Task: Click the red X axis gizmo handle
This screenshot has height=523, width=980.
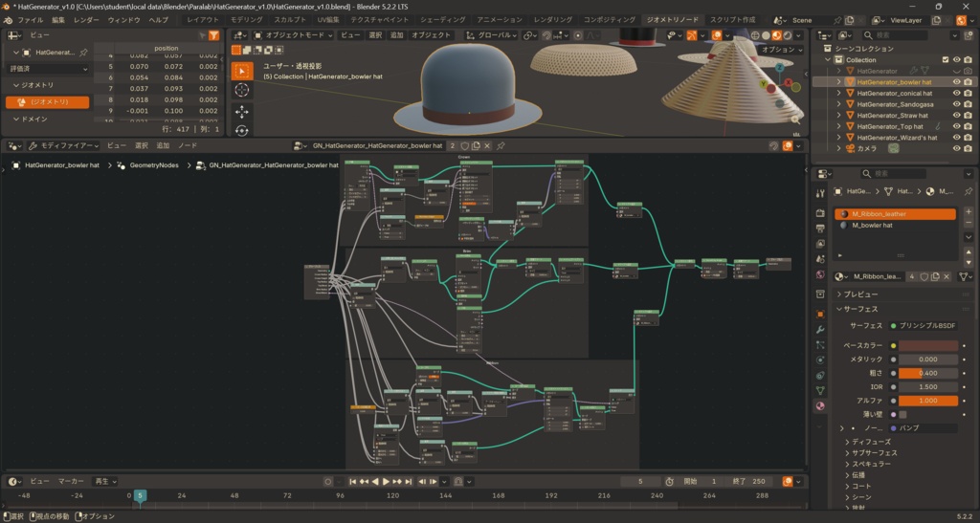Action: pos(788,82)
